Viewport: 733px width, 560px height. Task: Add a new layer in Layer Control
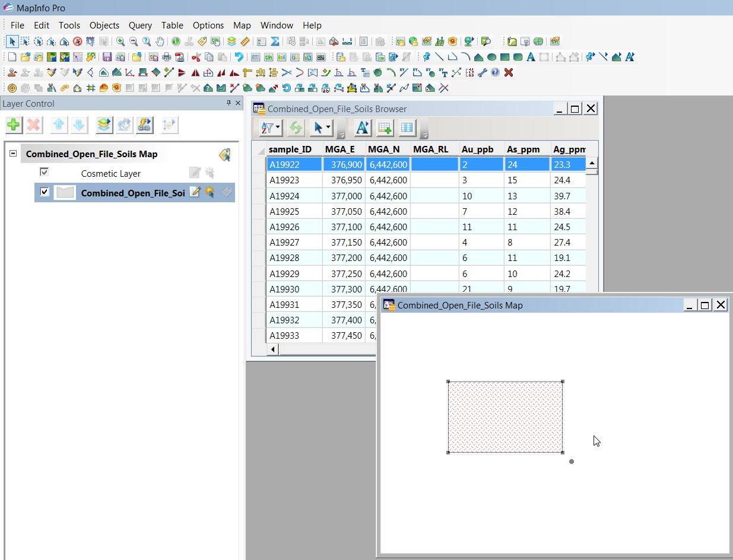coord(12,125)
